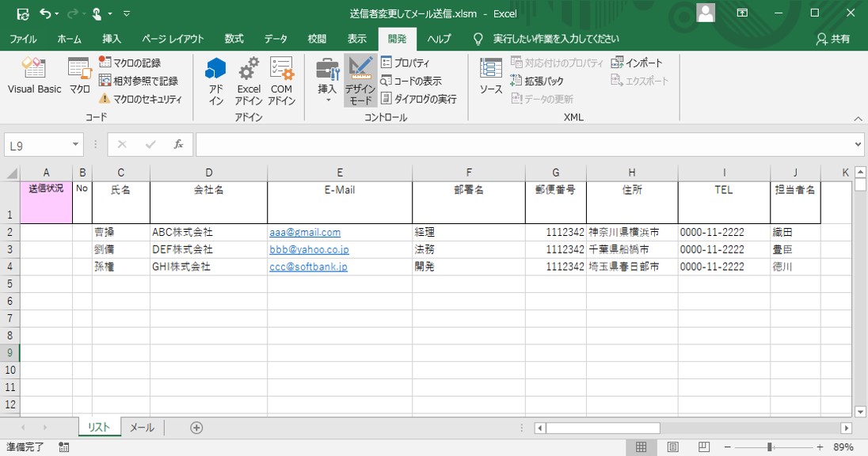This screenshot has width=868, height=456.
Task: Undo the last action
Action: coord(45,13)
